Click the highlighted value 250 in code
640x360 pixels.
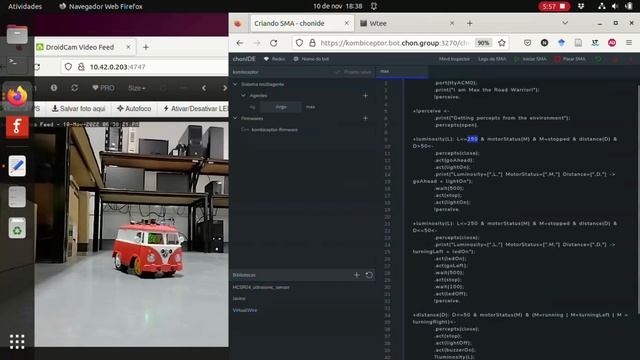[x=472, y=139]
